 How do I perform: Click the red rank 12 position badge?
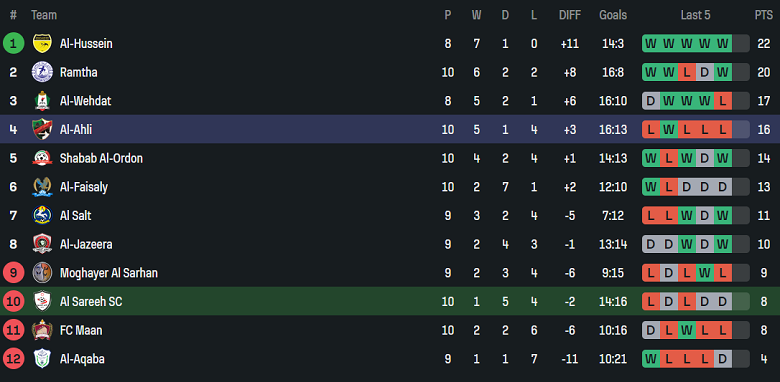point(13,359)
